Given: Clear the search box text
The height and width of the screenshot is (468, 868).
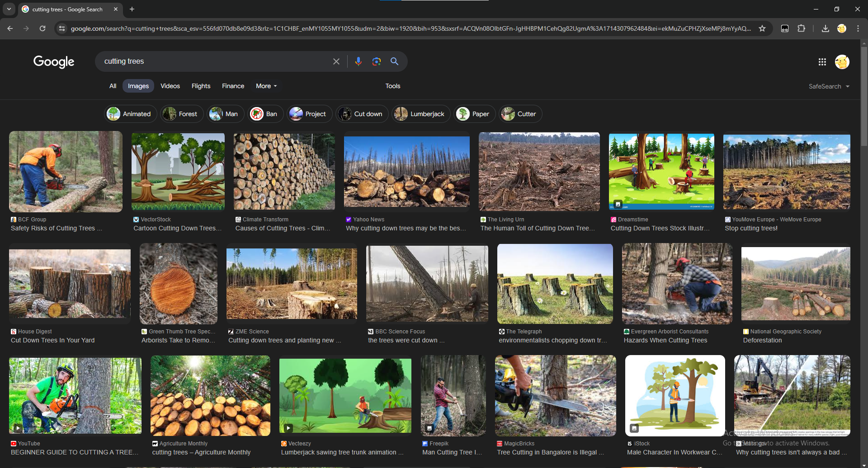Looking at the screenshot, I should pos(336,61).
